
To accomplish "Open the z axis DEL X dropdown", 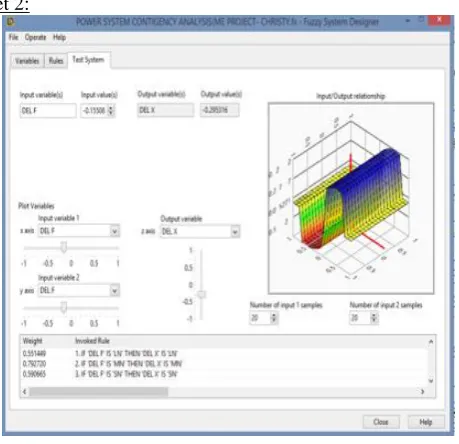I will (x=235, y=231).
